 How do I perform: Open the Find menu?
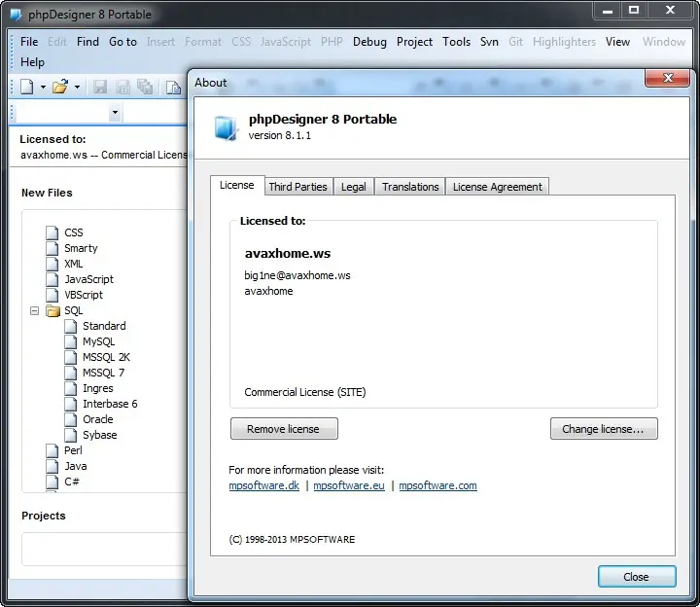(87, 42)
